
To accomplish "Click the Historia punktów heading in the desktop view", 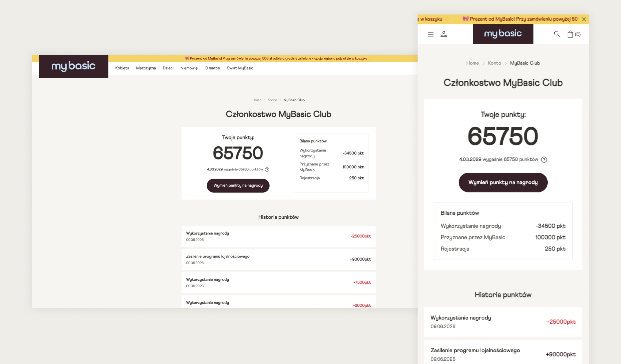I will 278,217.
